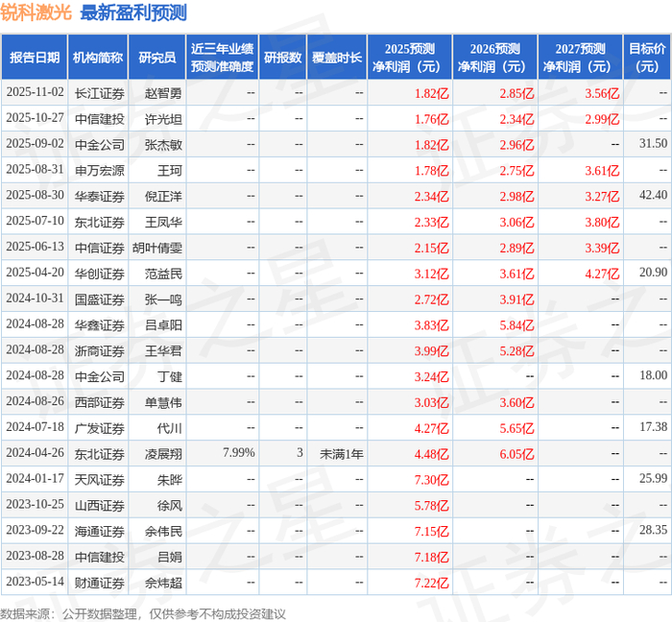Select 长江证券 institution cell
This screenshot has height=622, width=672.
(100, 93)
